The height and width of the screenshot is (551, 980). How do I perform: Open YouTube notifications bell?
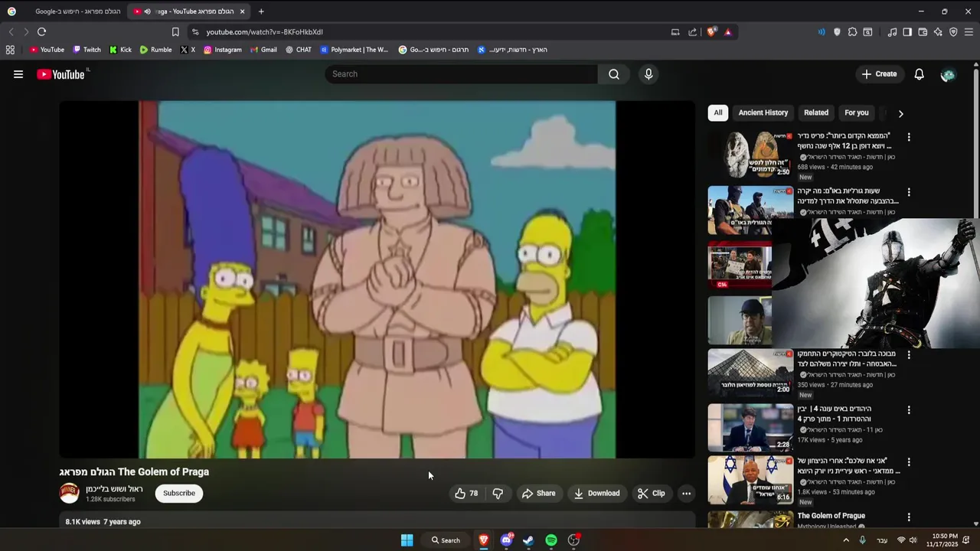click(x=919, y=74)
